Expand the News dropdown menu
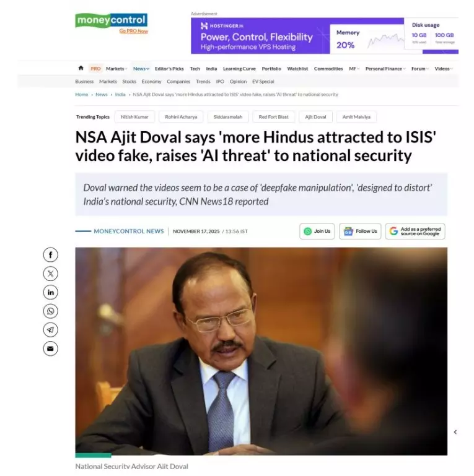474x476 pixels. (141, 69)
